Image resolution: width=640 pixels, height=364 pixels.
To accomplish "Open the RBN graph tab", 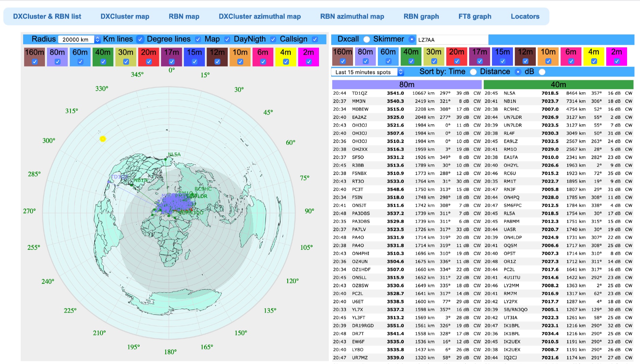I will tap(421, 16).
